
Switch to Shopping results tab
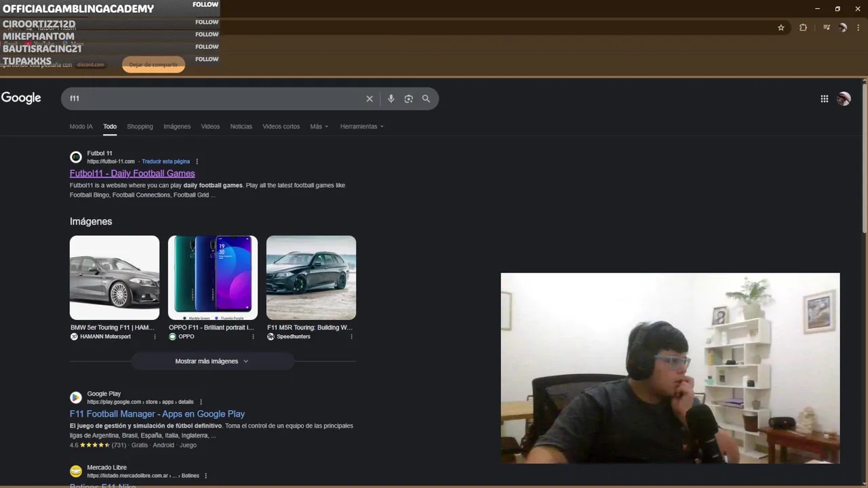click(x=140, y=127)
